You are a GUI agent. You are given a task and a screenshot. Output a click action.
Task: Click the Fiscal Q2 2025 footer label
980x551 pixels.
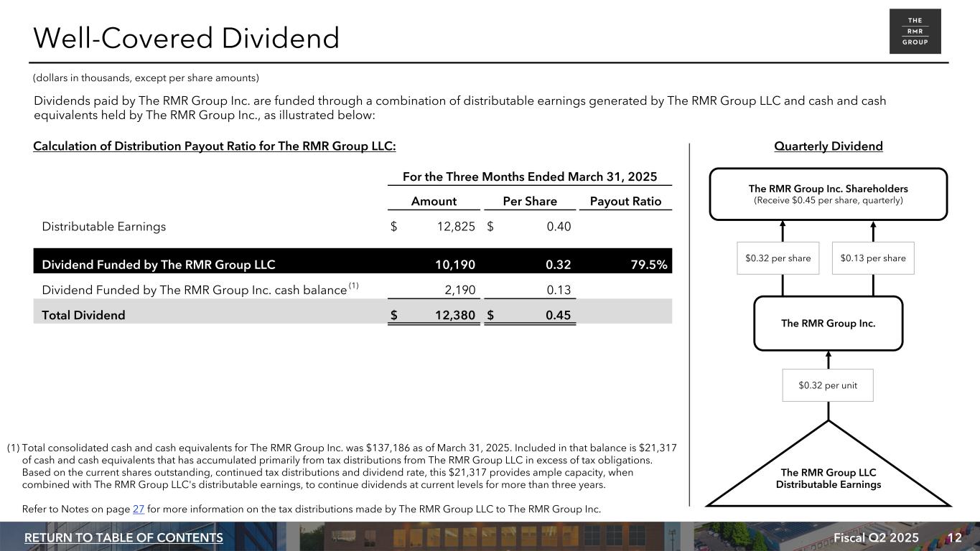click(x=876, y=538)
